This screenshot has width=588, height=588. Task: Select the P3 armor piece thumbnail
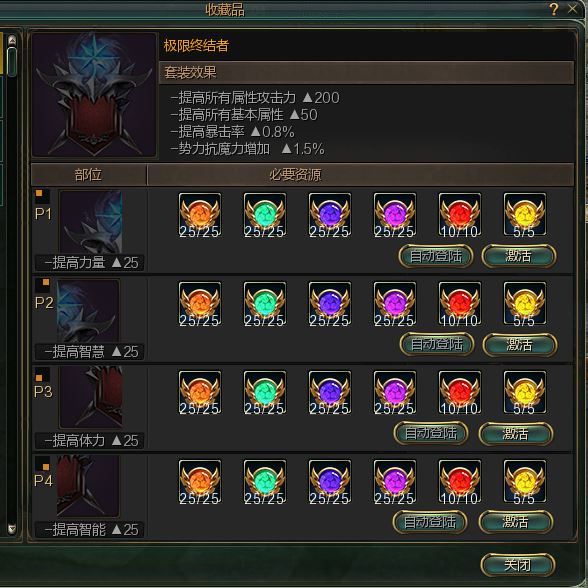91,398
